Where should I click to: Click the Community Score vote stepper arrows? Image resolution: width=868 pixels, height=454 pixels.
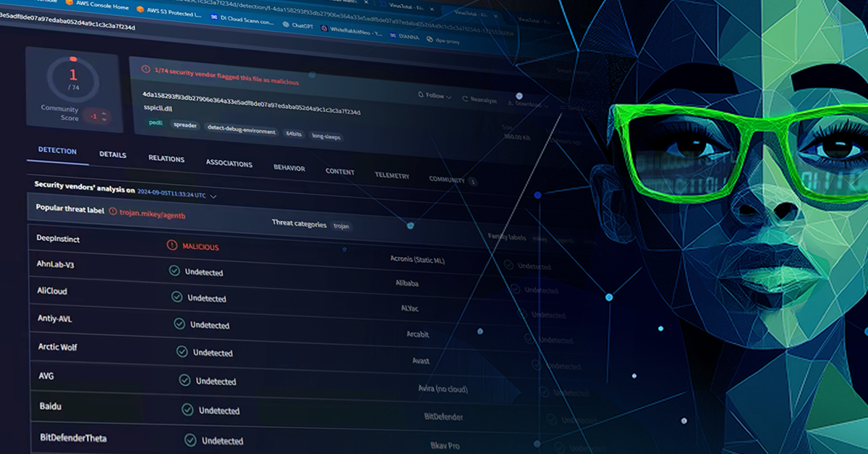pos(104,116)
